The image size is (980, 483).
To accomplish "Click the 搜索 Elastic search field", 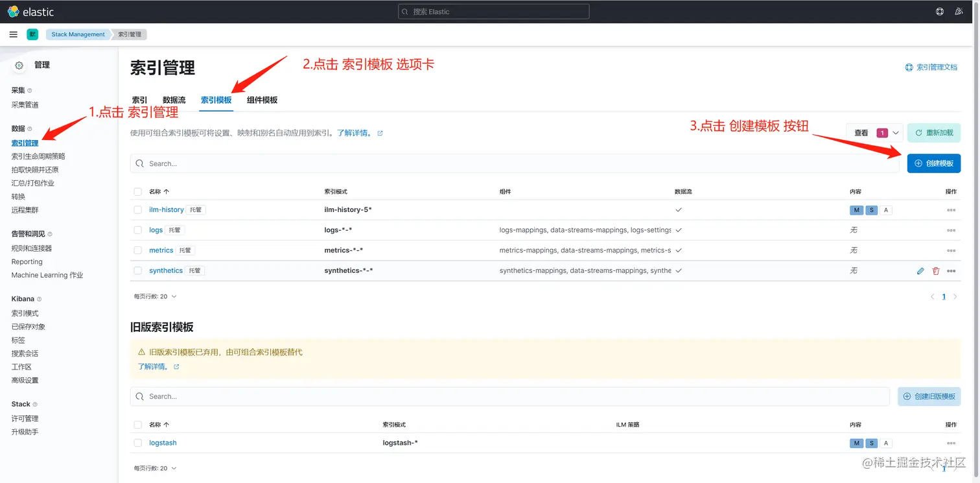I will [493, 12].
